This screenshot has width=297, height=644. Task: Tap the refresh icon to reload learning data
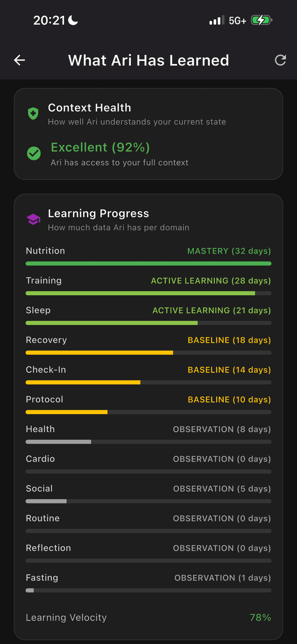280,60
